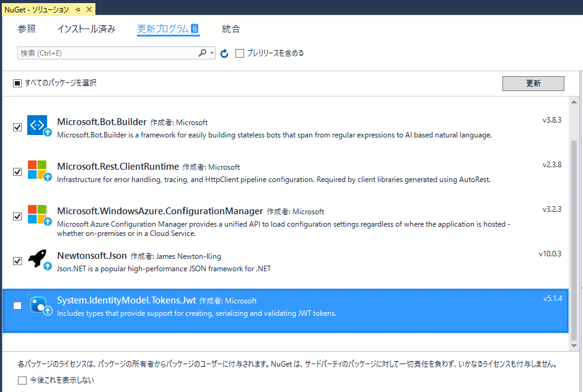Toggle the すべてのパッケージを選択 checkbox
Image resolution: width=583 pixels, height=392 pixels.
(x=17, y=83)
